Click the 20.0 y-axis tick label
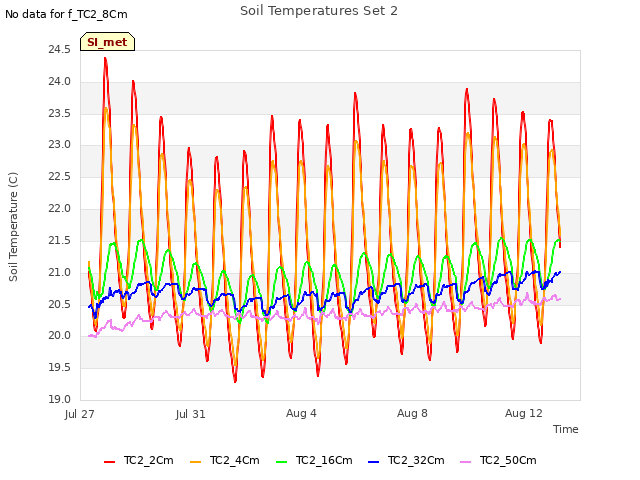The image size is (640, 480). 60,336
